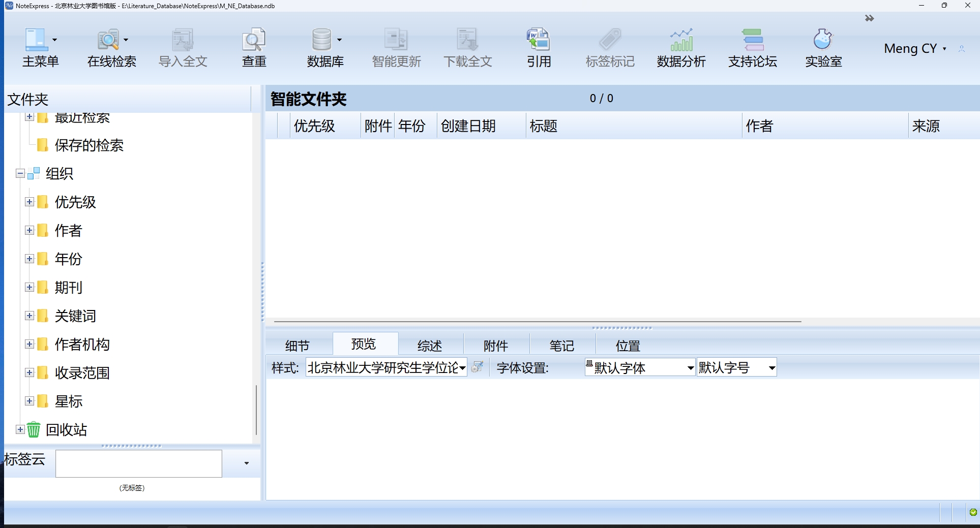The height and width of the screenshot is (528, 980).
Task: Sort by the 作者 column header
Action: click(825, 126)
